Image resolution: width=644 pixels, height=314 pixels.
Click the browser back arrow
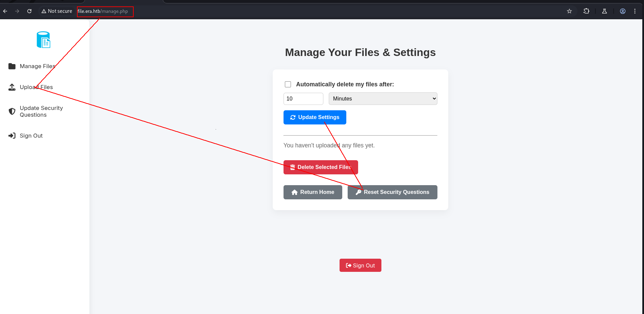(5, 11)
